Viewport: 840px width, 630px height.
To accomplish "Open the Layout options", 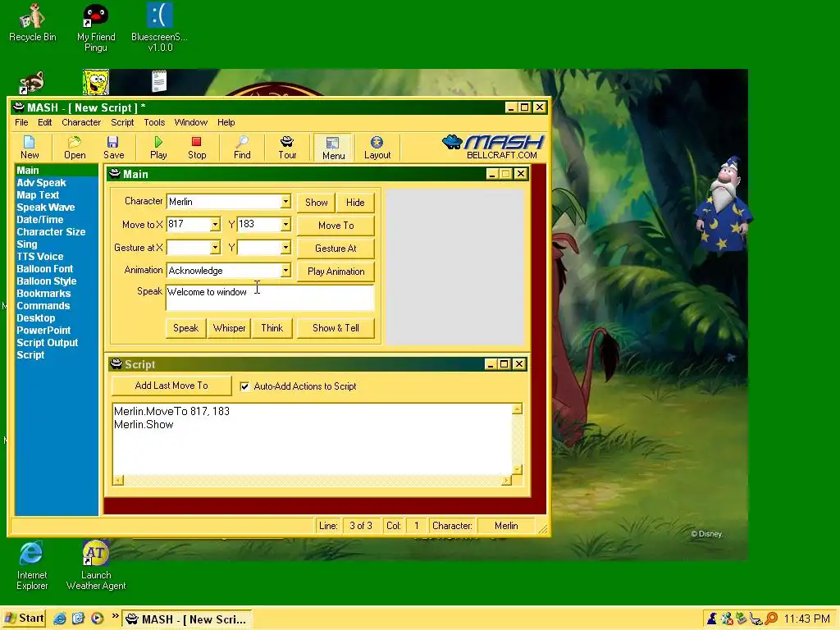I will 377,148.
